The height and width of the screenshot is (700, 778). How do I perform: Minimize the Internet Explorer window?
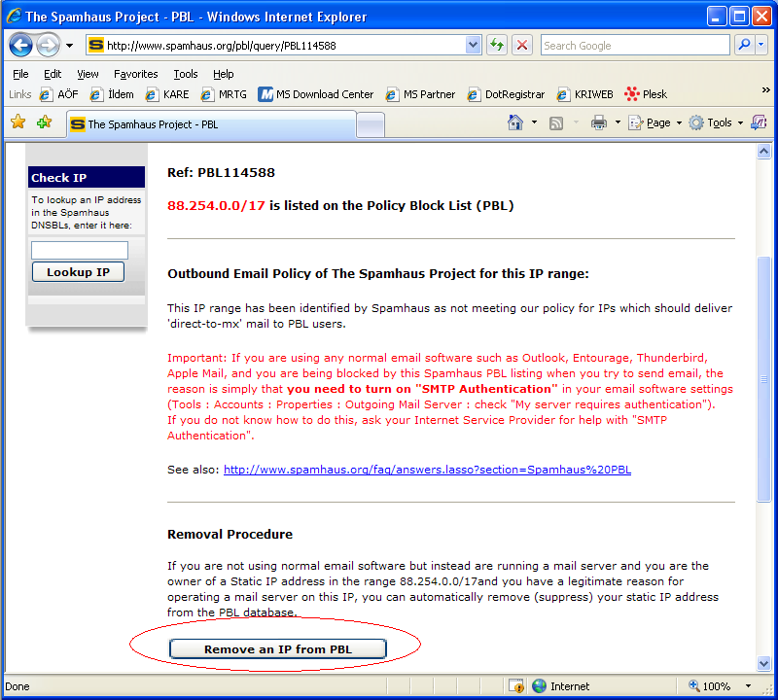tap(717, 17)
